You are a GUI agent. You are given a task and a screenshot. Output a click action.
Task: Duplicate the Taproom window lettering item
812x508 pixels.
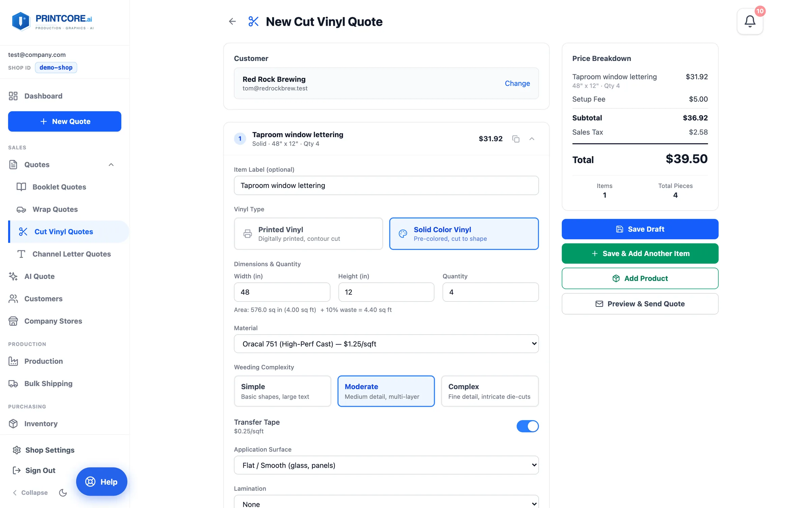click(x=516, y=139)
